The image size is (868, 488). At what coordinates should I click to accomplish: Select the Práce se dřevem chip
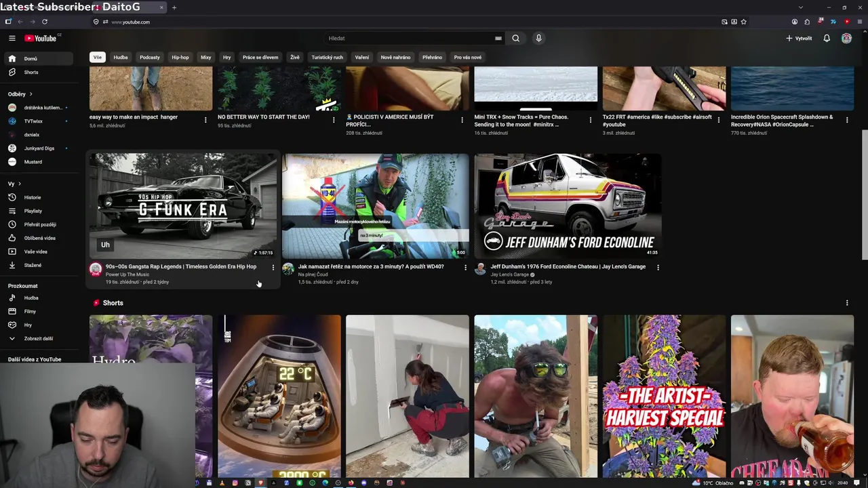pyautogui.click(x=260, y=58)
